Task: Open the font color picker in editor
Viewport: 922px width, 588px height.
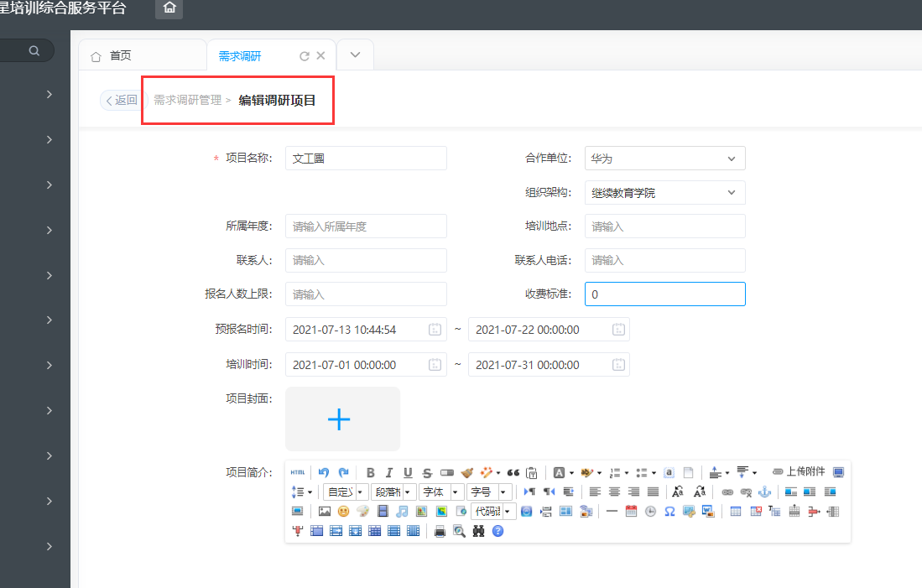Action: point(560,472)
